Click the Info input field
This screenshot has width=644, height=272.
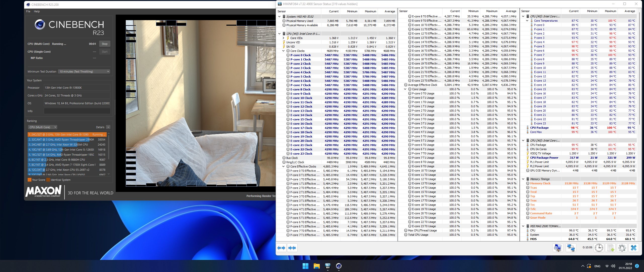pos(77,111)
